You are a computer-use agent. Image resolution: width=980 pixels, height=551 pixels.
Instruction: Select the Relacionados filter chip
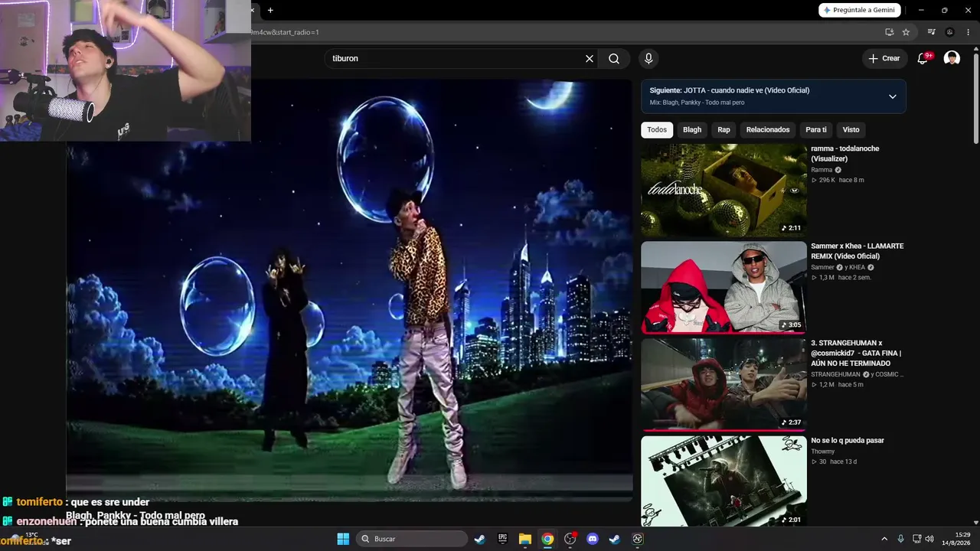(768, 130)
